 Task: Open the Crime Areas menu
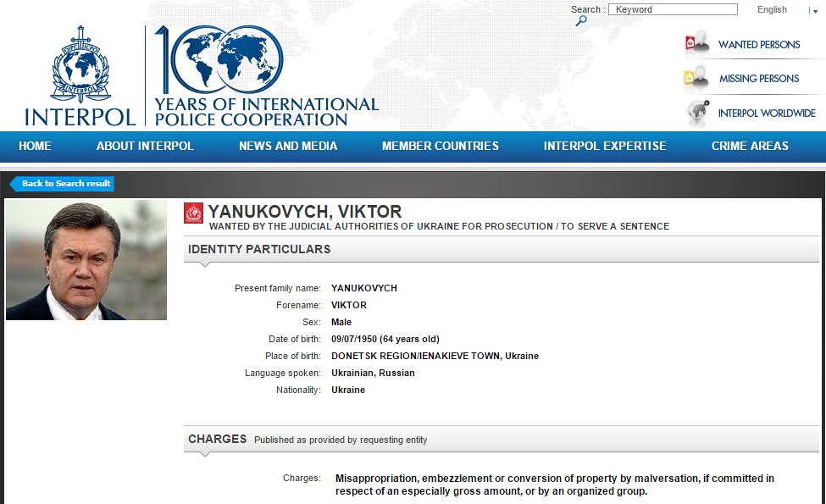coord(750,146)
